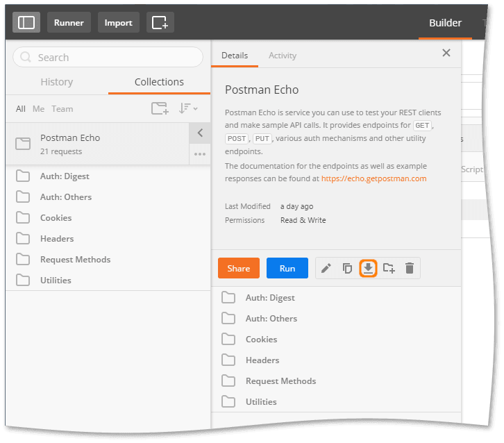Click the details panel Utilities folder icon
Image resolution: width=504 pixels, height=443 pixels.
(x=228, y=402)
